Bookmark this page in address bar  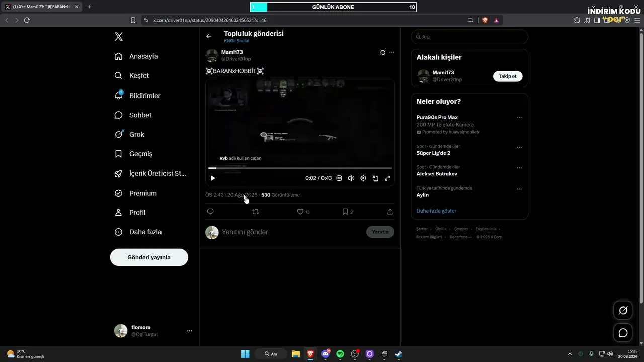[133, 20]
